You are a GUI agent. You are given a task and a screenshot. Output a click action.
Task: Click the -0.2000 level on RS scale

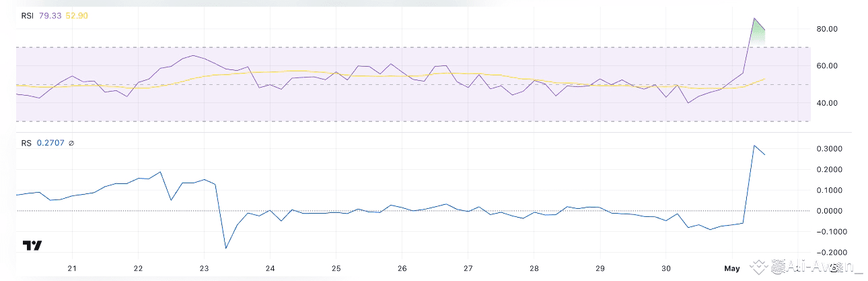[827, 253]
